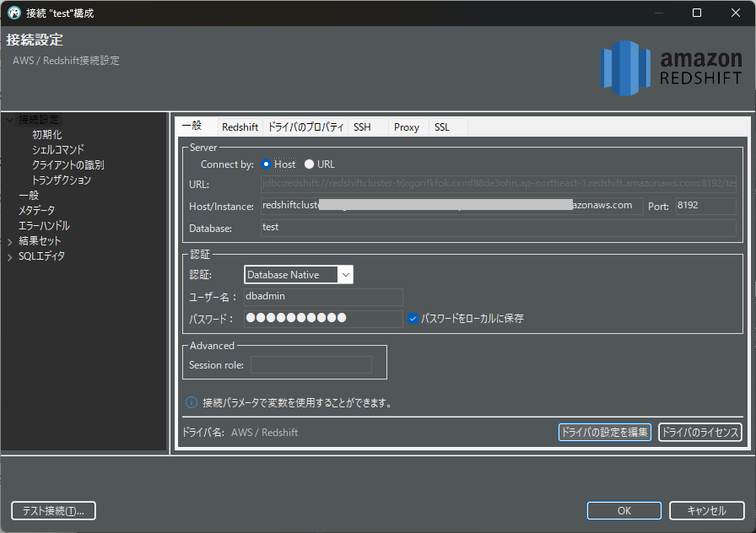This screenshot has height=533, width=756.
Task: Select the 接続設定 root tree item
Action: [x=39, y=120]
